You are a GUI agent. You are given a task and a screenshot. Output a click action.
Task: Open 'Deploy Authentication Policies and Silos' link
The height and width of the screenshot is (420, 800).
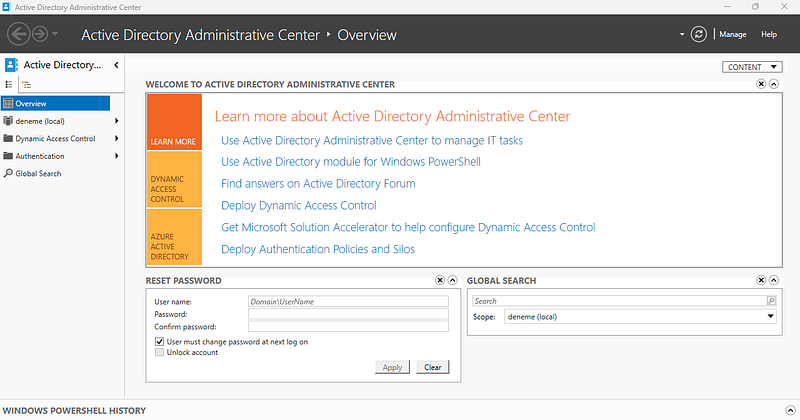[318, 249]
